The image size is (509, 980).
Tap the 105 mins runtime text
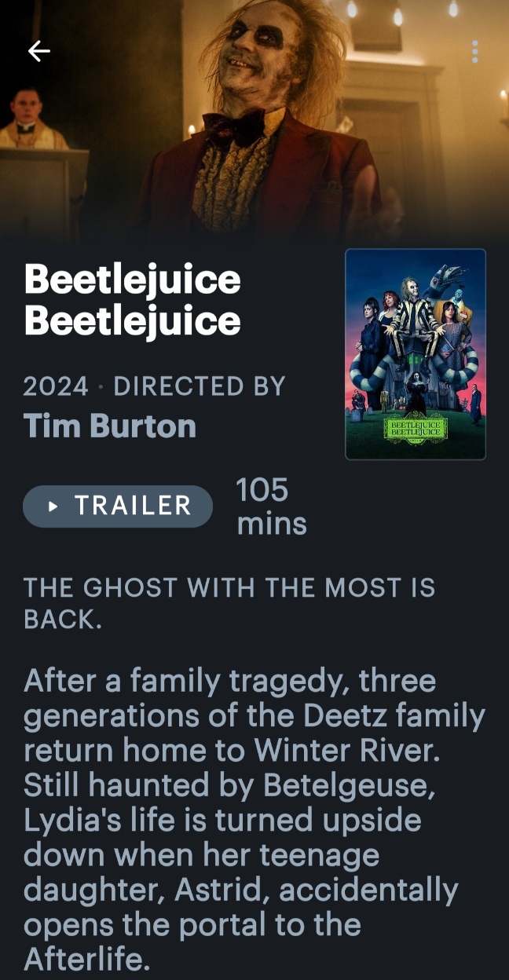[271, 506]
